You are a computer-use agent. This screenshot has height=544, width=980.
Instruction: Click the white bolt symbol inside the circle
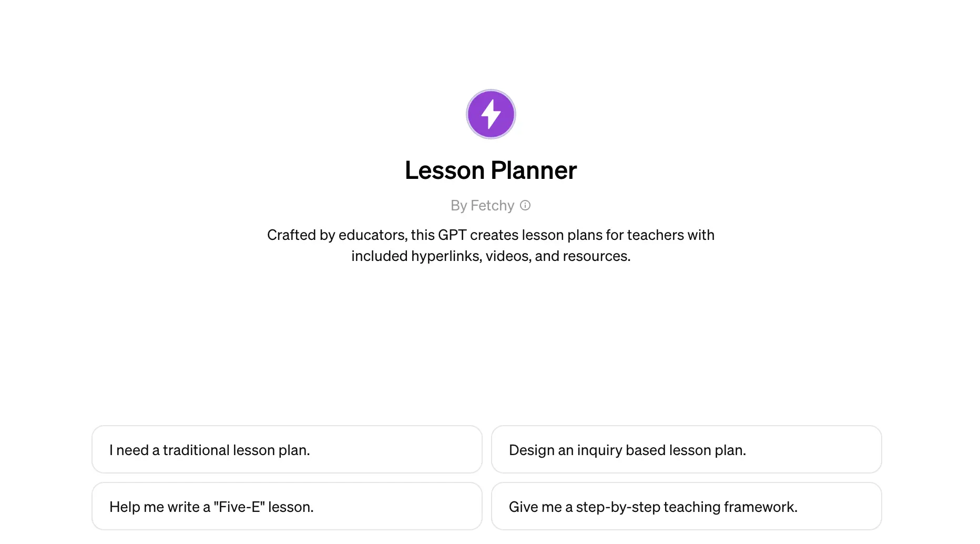(490, 114)
